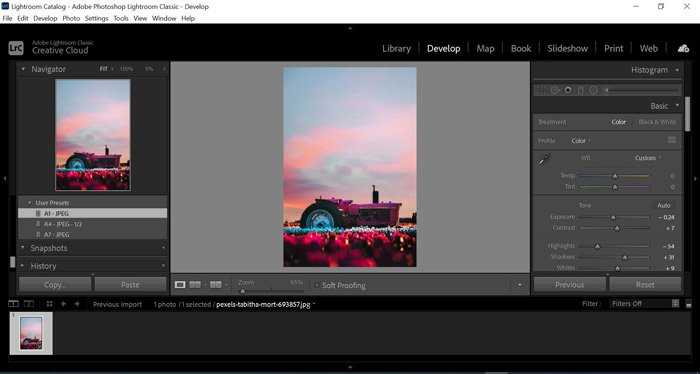Viewport: 700px width, 374px height.
Task: Set Treatment to Black & White
Action: (x=657, y=122)
